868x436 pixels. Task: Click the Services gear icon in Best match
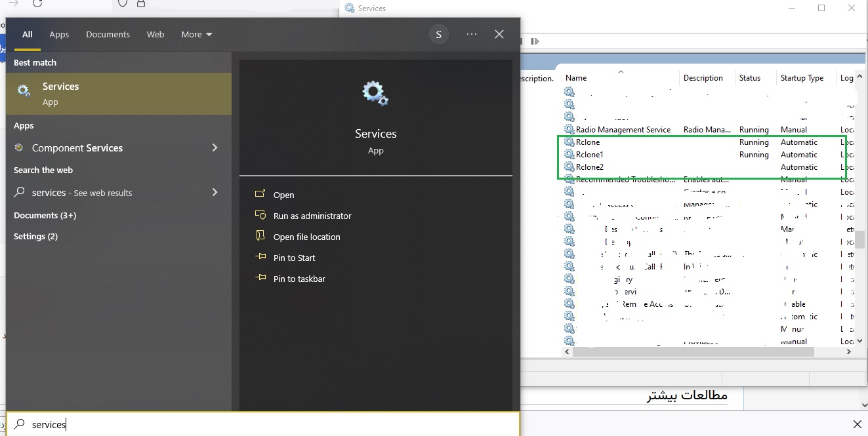point(24,92)
